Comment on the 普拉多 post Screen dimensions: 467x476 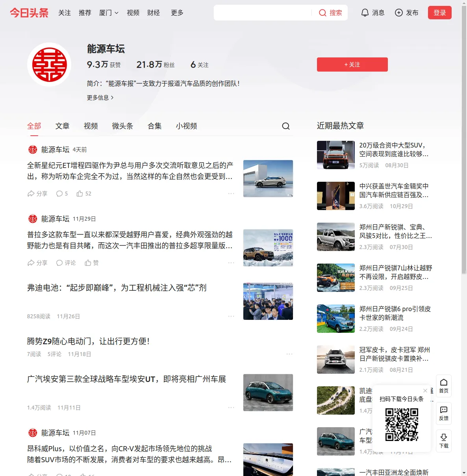pyautogui.click(x=66, y=263)
